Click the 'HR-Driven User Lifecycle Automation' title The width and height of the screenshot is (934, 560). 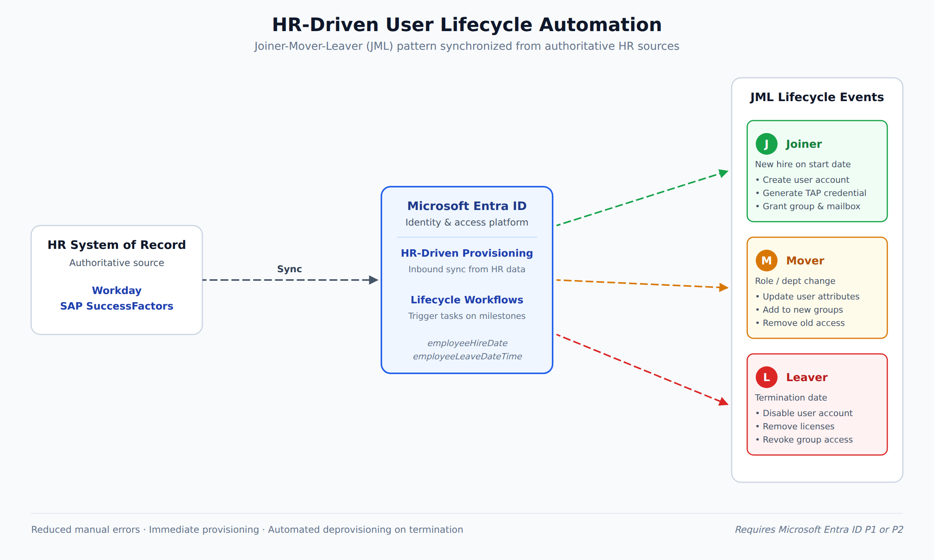click(x=467, y=24)
